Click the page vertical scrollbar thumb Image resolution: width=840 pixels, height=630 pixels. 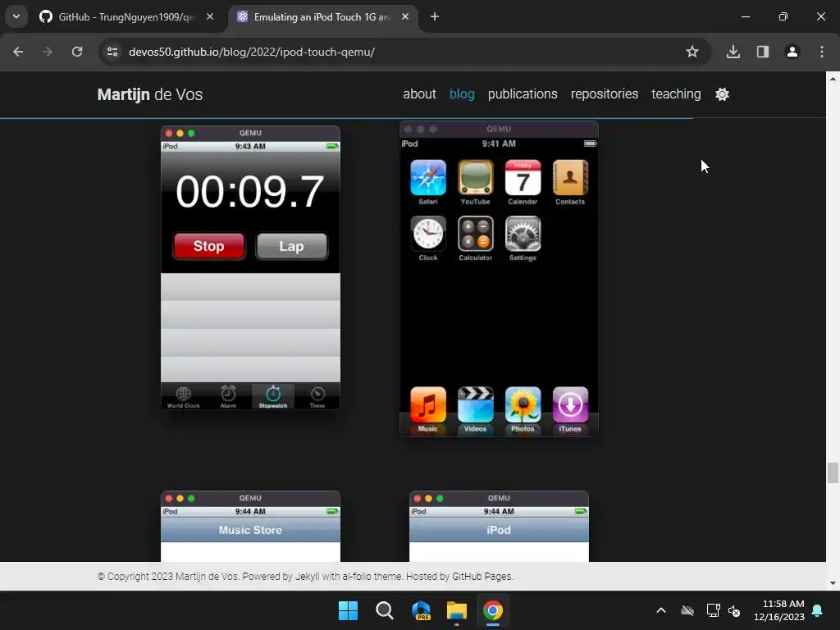pos(833,472)
